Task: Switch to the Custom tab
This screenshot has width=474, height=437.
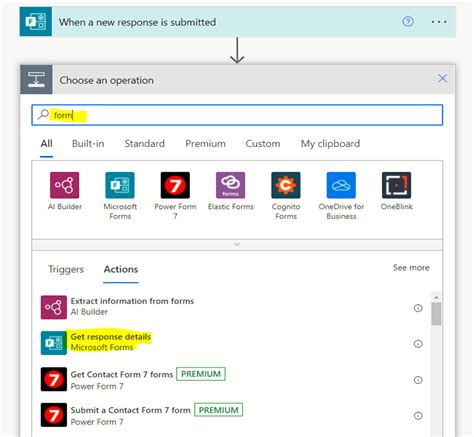Action: (x=263, y=144)
